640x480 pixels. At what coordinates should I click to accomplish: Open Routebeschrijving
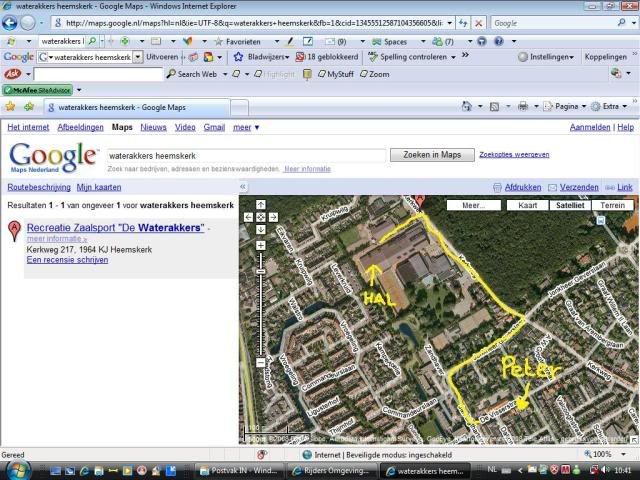click(39, 187)
